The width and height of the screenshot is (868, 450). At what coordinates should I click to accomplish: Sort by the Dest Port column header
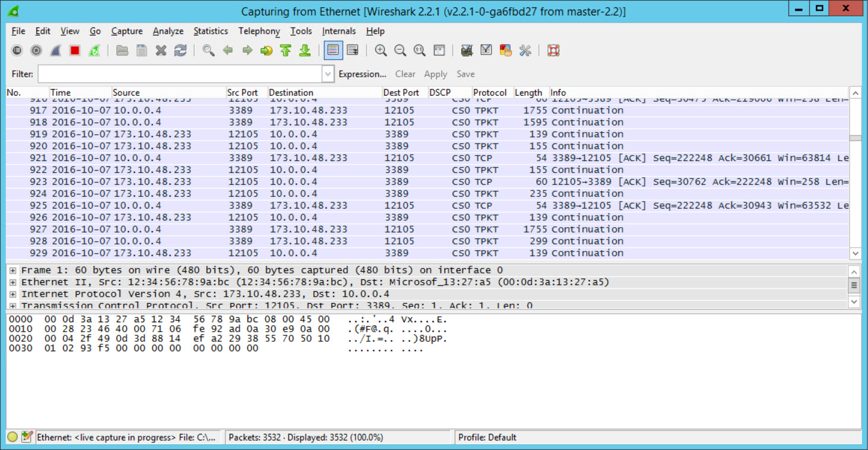point(405,93)
